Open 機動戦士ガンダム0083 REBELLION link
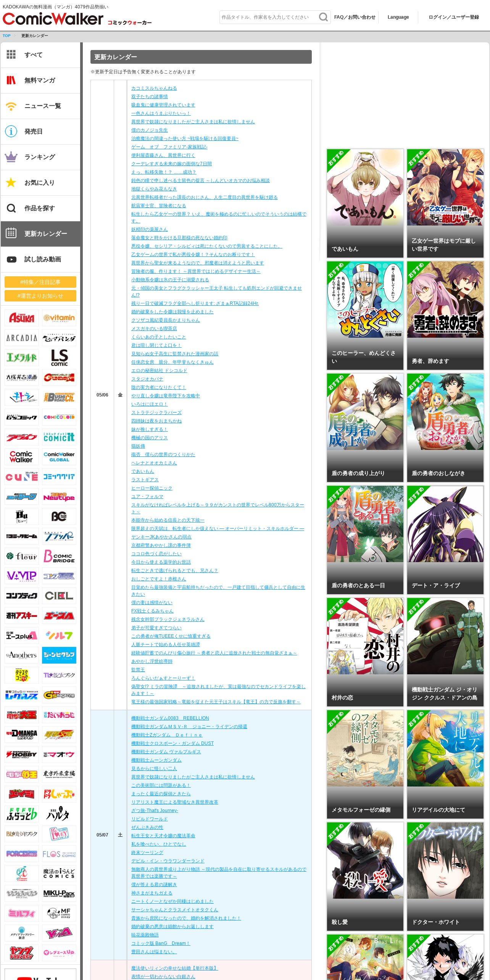Screen dimensions: 490x980 pyautogui.click(x=170, y=718)
